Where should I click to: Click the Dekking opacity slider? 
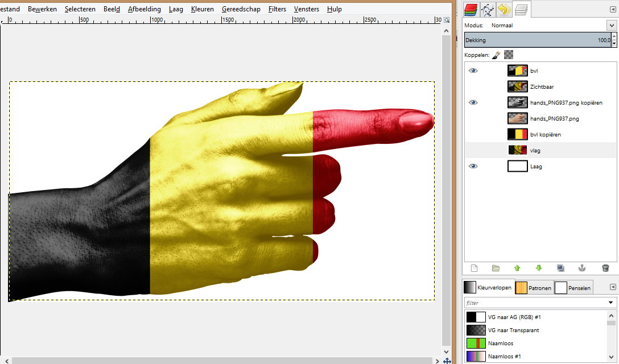coord(535,40)
